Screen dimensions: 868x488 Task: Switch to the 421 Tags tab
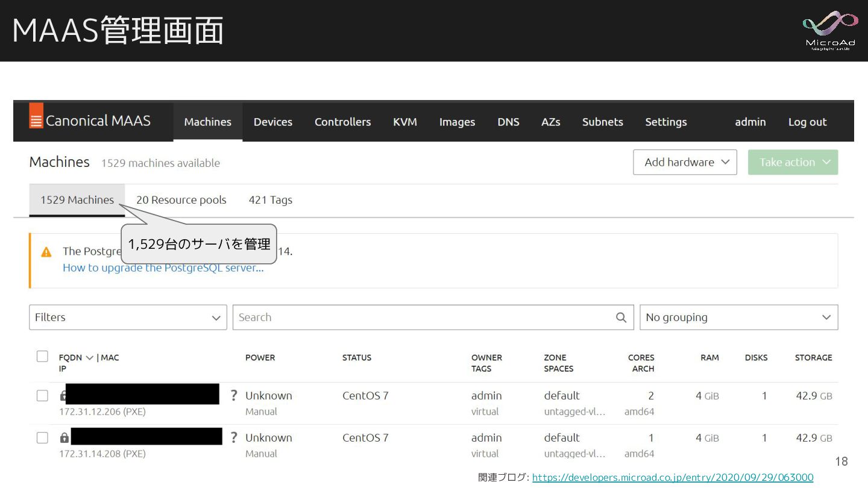(x=271, y=200)
